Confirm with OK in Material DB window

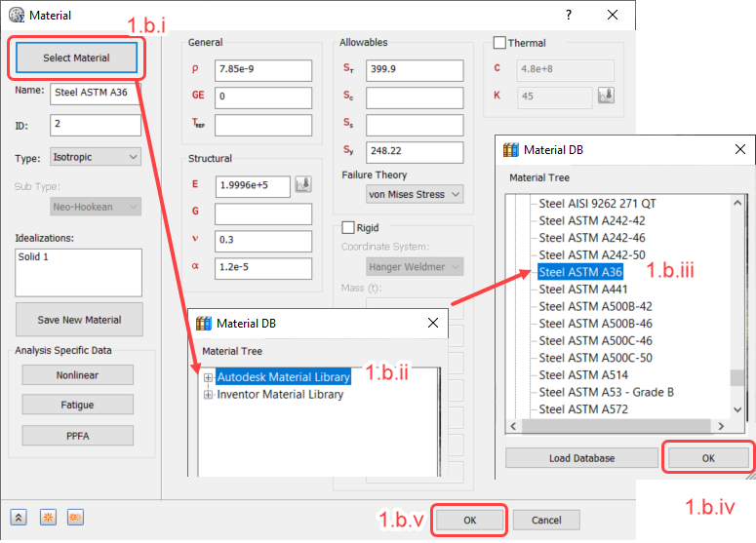click(708, 458)
